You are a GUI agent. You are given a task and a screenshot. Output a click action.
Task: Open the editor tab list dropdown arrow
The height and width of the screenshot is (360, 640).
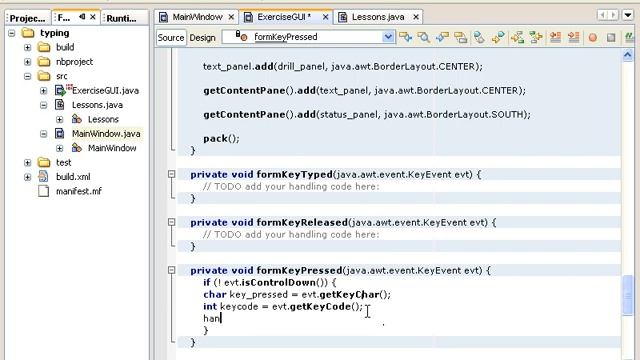(x=628, y=16)
